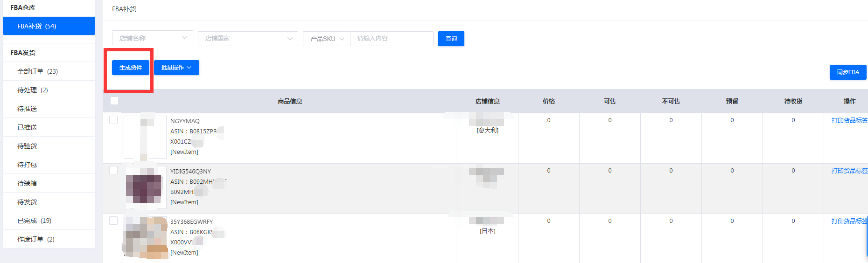Focus the 请输入内容 search input field
The image size is (868, 263).
(391, 39)
